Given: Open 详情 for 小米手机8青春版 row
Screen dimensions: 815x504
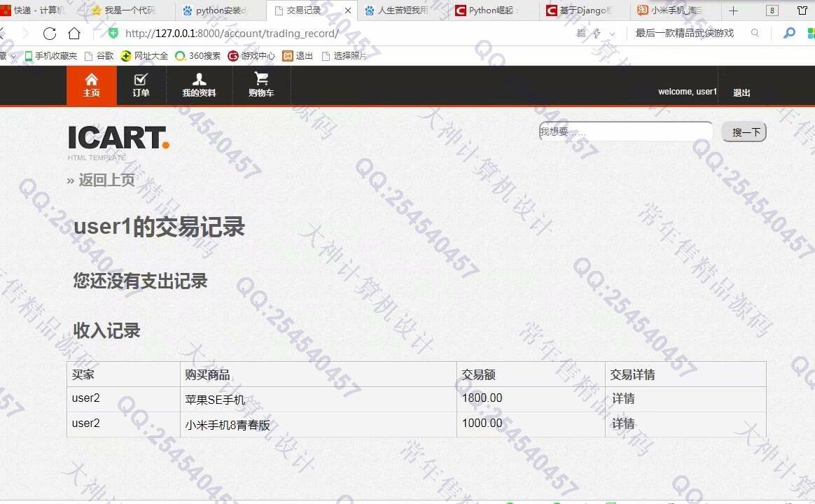Looking at the screenshot, I should click(623, 423).
